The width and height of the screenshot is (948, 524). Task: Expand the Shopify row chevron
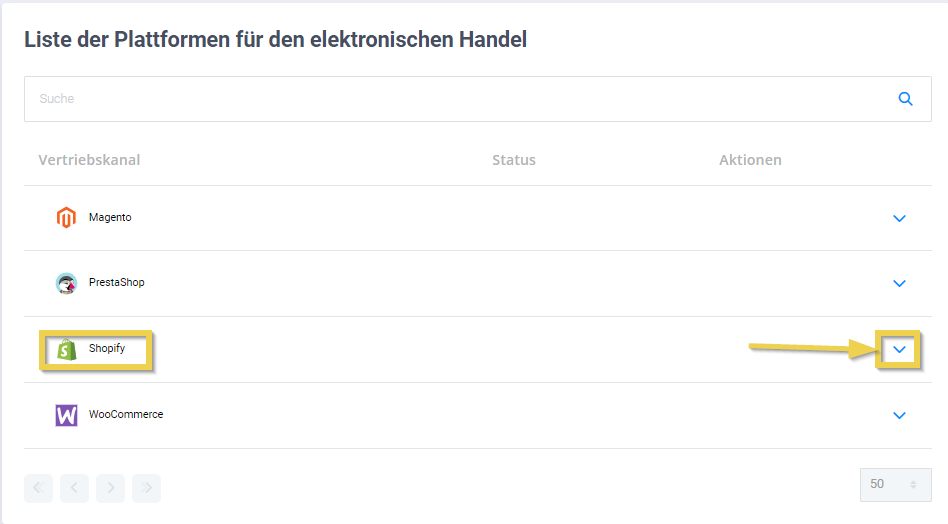click(899, 349)
